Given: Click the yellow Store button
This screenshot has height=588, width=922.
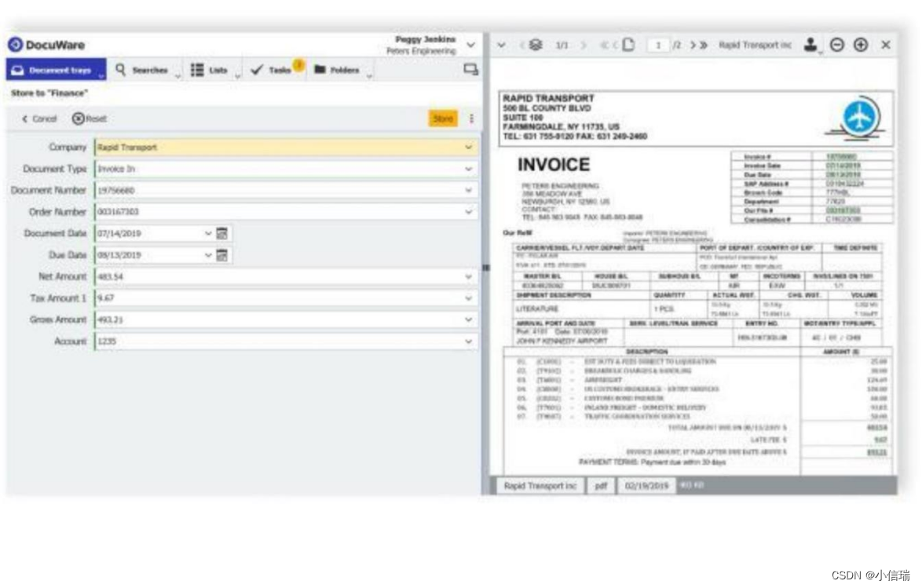Looking at the screenshot, I should pyautogui.click(x=443, y=119).
